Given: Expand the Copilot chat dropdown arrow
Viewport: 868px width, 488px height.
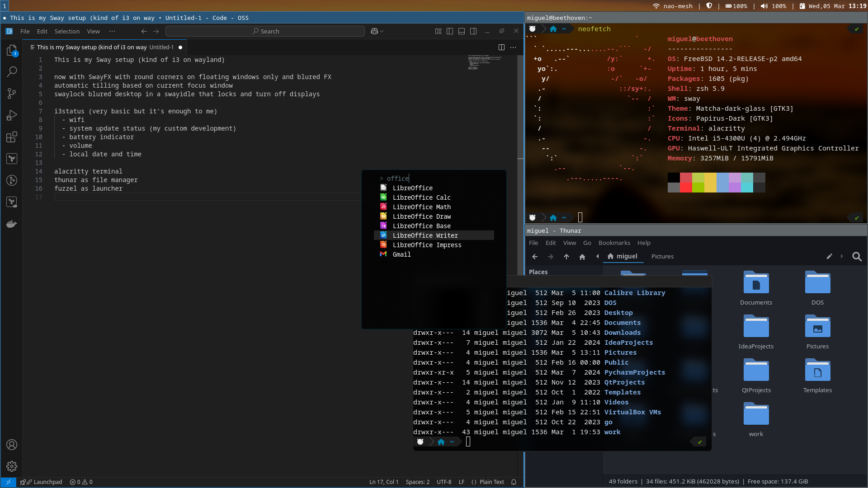Looking at the screenshot, I should click(x=382, y=31).
